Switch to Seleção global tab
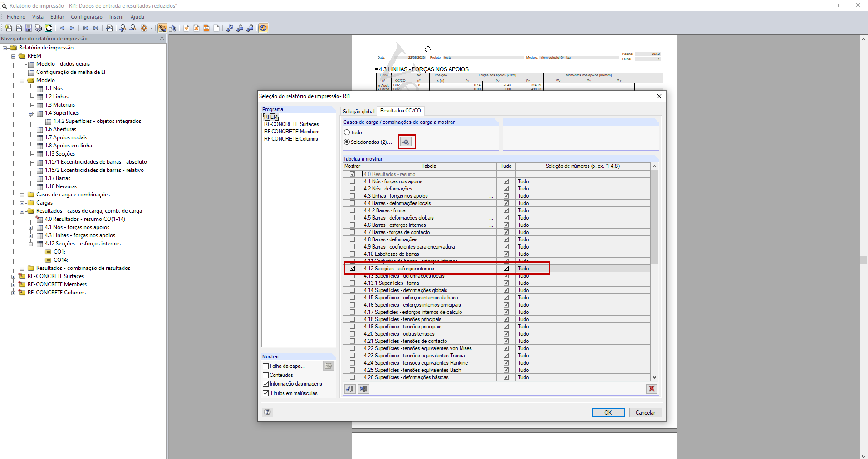The height and width of the screenshot is (459, 868). 358,111
